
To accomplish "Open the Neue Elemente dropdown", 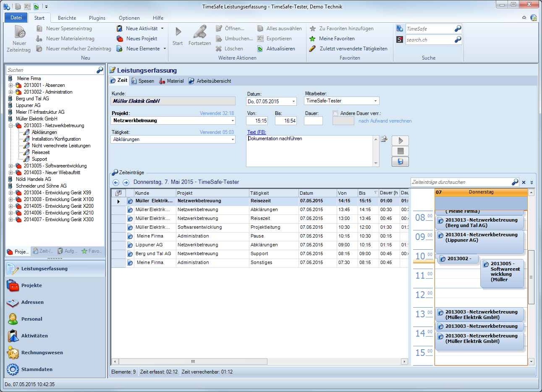I will [x=165, y=49].
